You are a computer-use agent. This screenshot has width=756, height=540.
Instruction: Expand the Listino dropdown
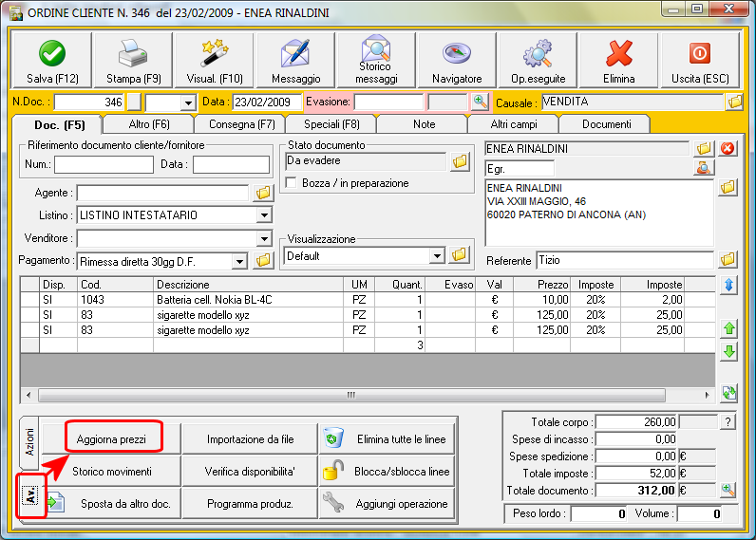[263, 215]
